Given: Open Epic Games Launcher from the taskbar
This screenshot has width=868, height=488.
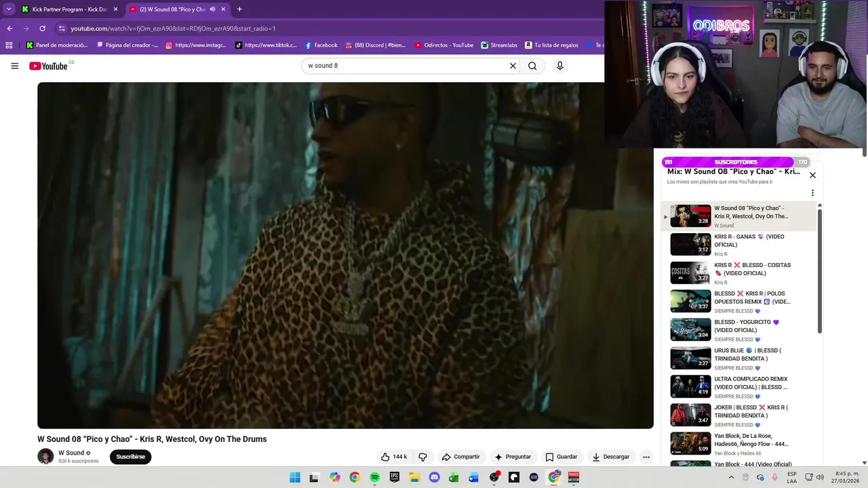Looking at the screenshot, I should click(x=395, y=477).
